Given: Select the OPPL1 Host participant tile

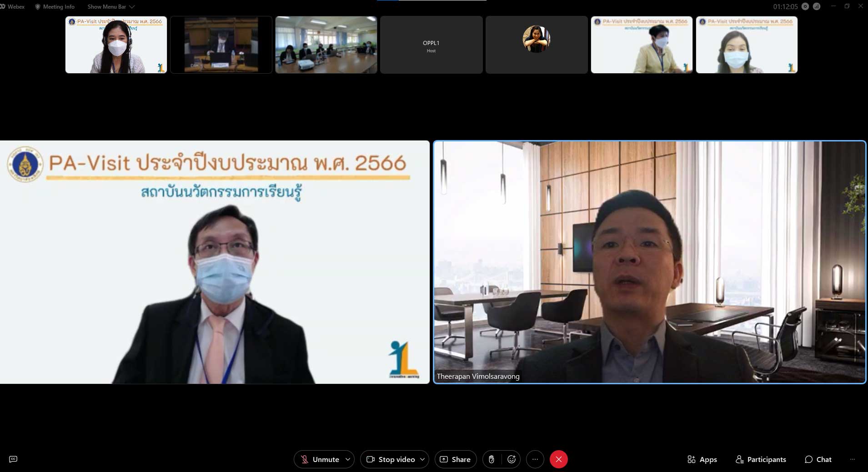Looking at the screenshot, I should point(431,45).
